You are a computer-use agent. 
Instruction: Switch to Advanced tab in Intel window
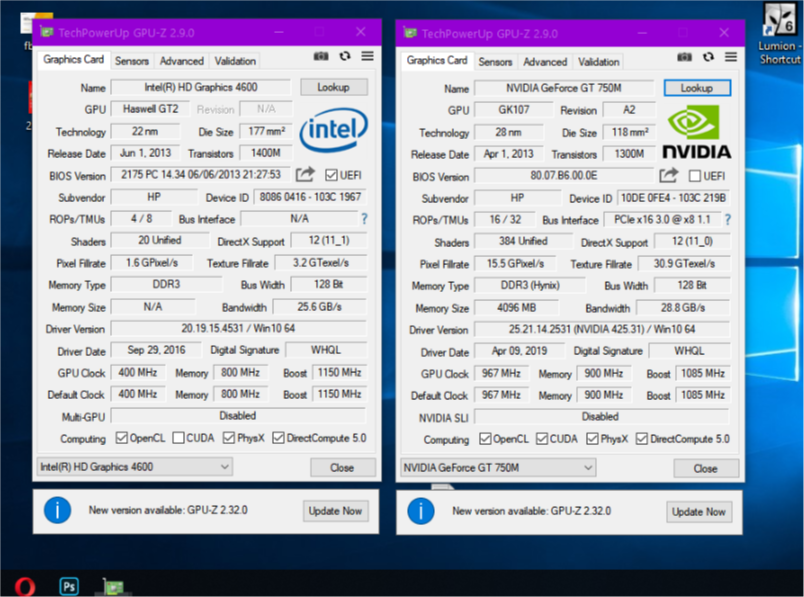[182, 61]
